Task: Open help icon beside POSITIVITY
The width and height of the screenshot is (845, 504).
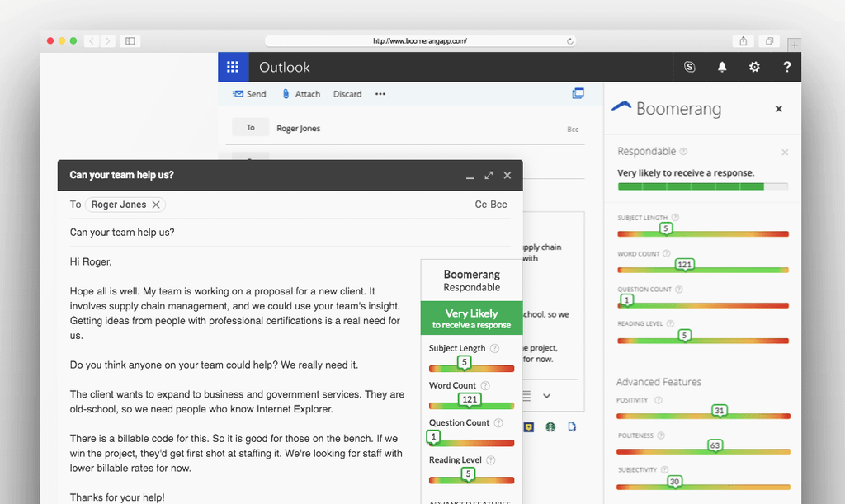Action: (x=658, y=400)
